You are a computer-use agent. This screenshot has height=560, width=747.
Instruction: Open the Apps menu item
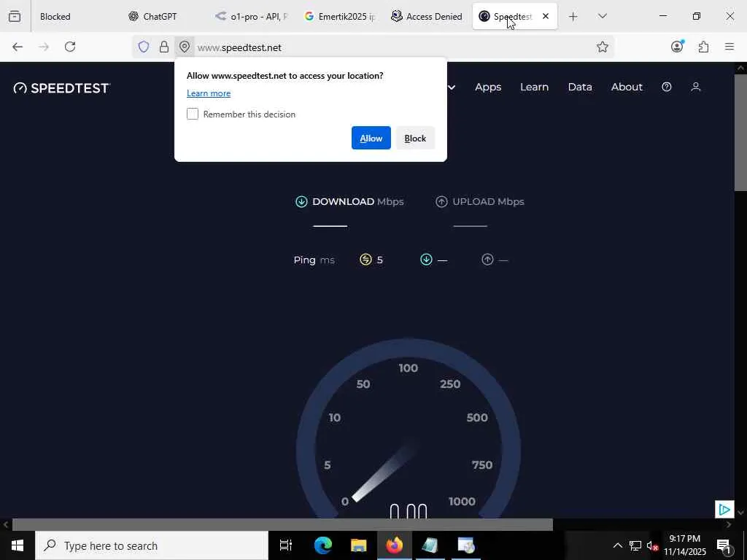(488, 87)
